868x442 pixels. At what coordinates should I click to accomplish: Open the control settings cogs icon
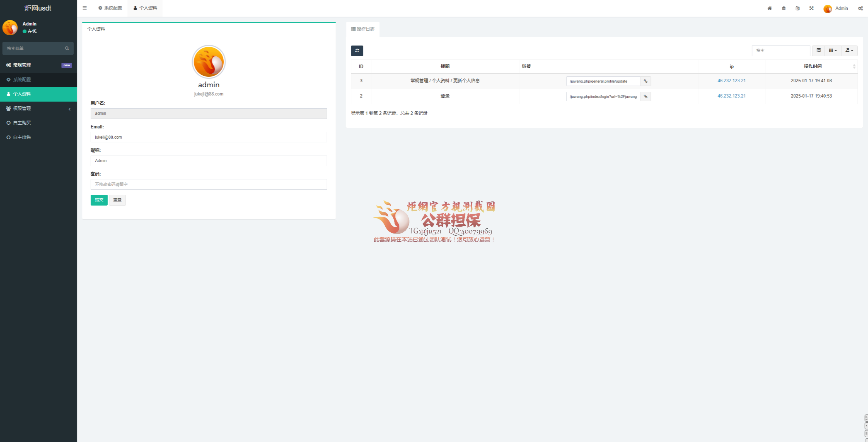tap(860, 8)
